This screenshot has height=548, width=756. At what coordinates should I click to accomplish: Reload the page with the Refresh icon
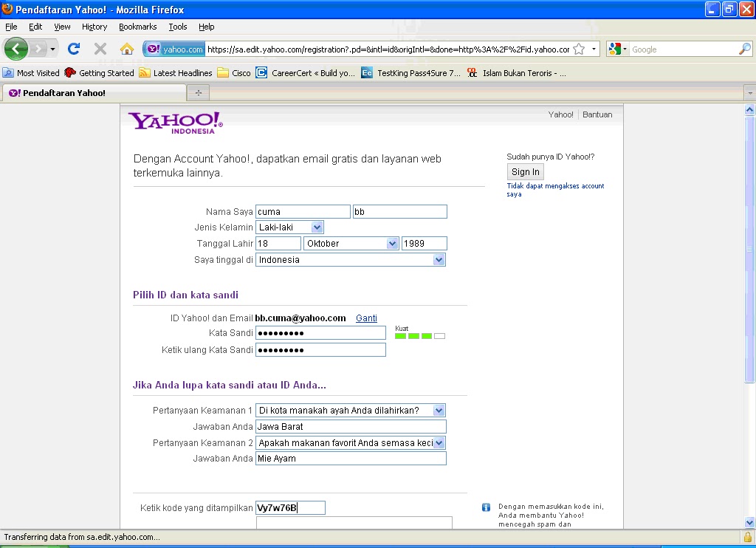[74, 49]
